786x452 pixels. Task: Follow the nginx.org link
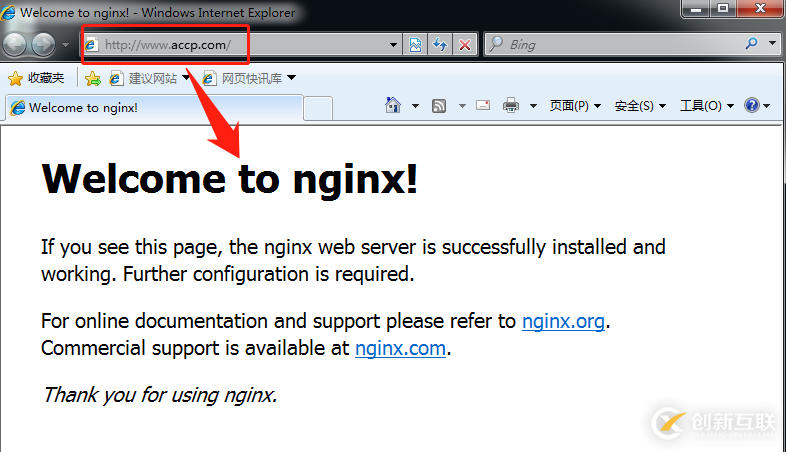click(x=563, y=321)
